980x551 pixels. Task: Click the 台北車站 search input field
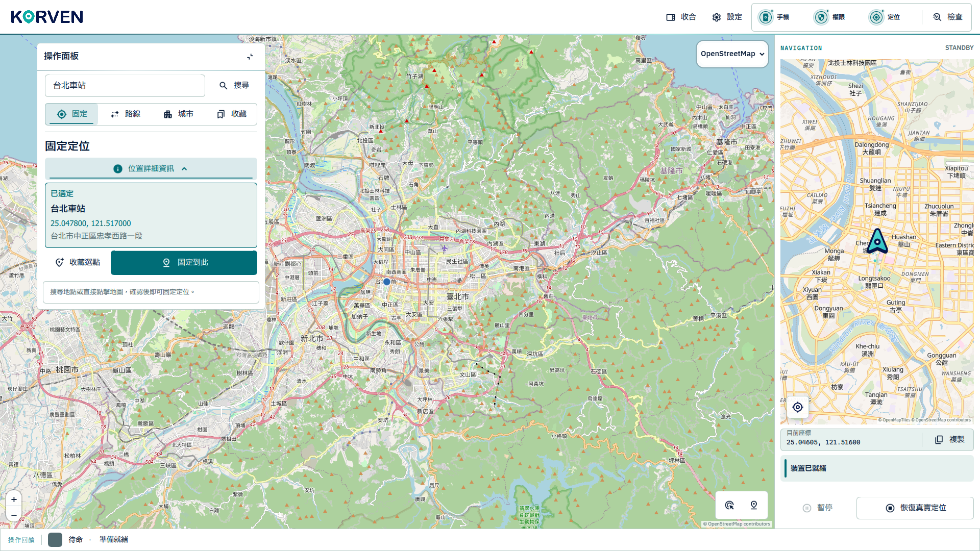point(125,86)
